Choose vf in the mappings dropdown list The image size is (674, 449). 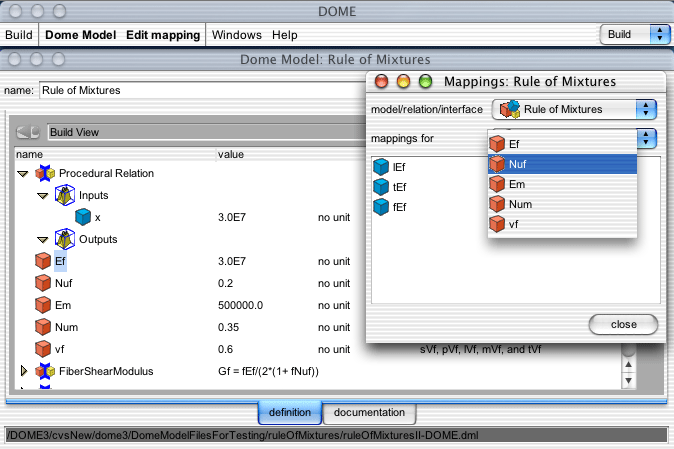tap(562, 224)
